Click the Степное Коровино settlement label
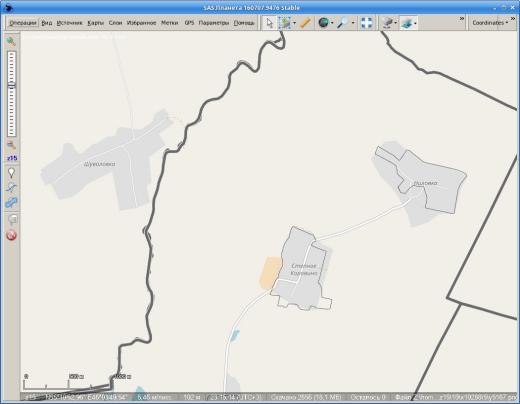This screenshot has height=404, width=520. click(x=304, y=269)
